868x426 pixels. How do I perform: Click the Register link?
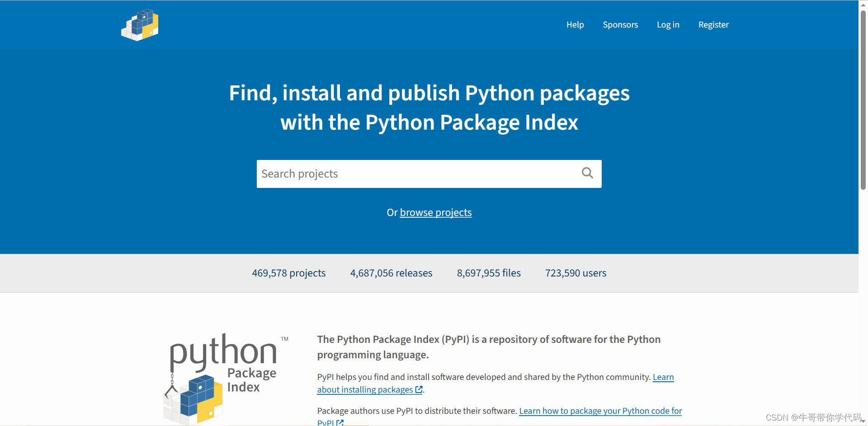pos(713,25)
